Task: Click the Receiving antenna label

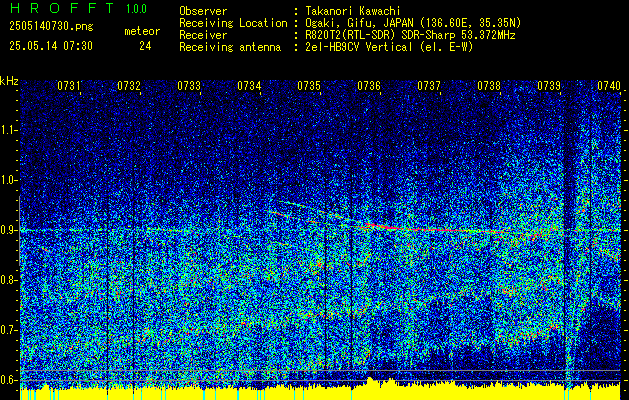Action: tap(230, 47)
